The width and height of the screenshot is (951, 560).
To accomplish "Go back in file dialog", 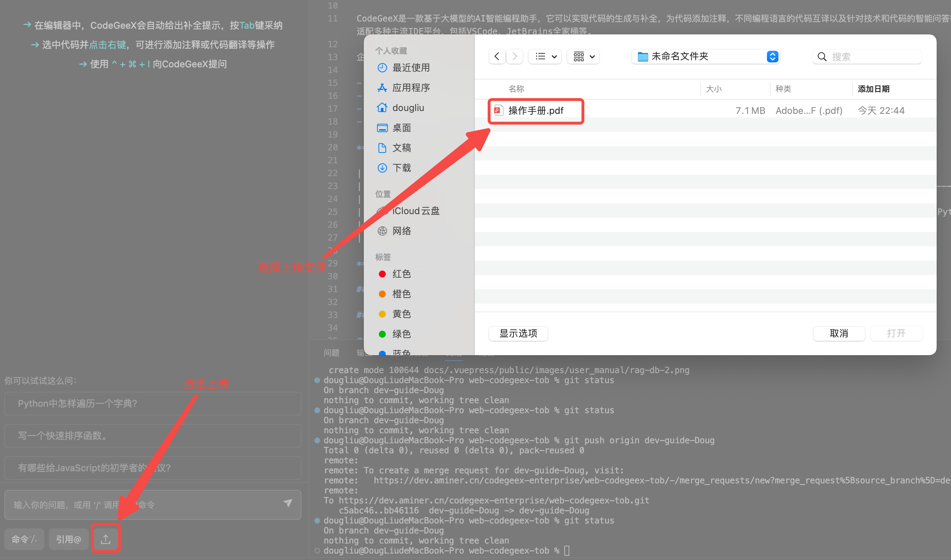I will [x=497, y=57].
